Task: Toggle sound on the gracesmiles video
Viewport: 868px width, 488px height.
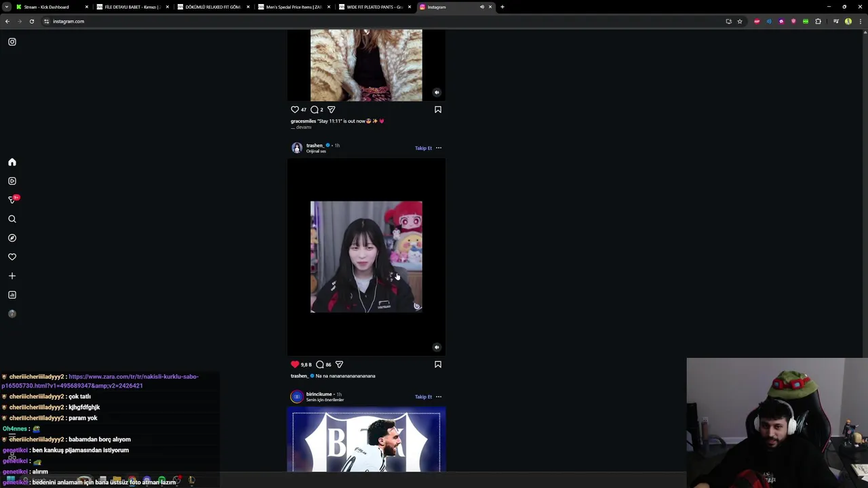Action: [x=437, y=92]
